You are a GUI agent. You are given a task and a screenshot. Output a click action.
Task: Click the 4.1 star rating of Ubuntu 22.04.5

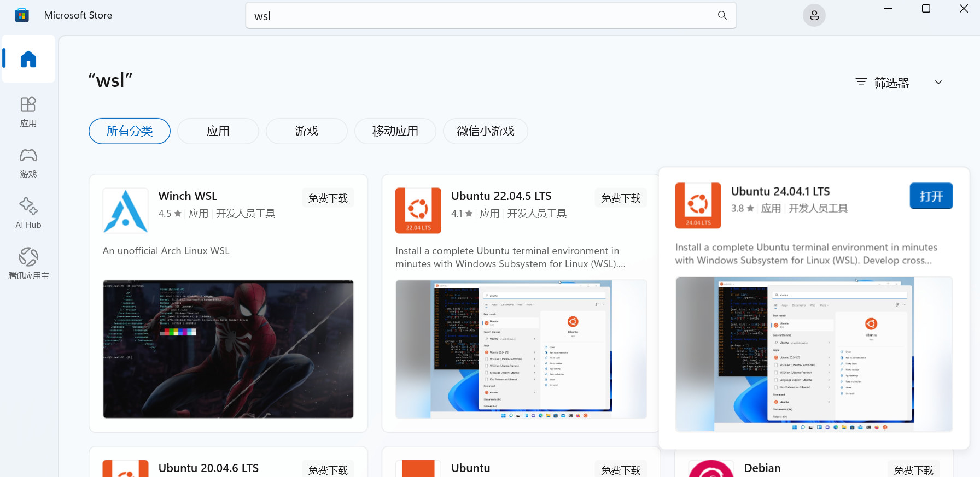click(x=462, y=214)
